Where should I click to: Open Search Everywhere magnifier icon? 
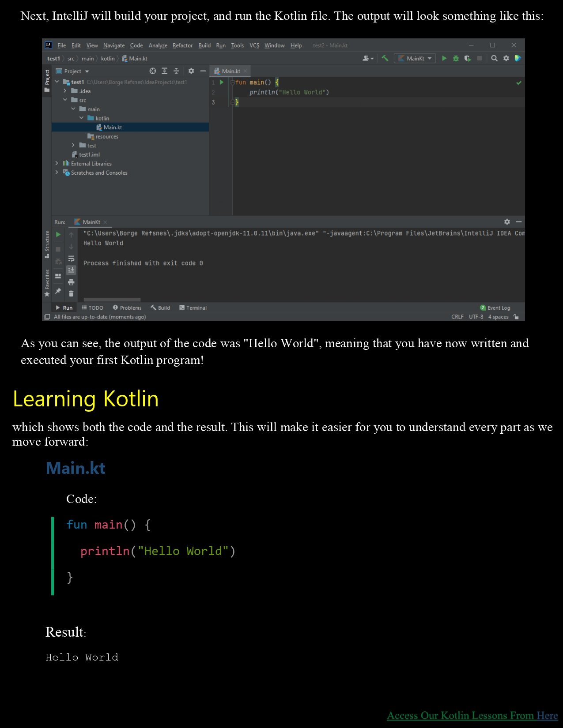[494, 58]
